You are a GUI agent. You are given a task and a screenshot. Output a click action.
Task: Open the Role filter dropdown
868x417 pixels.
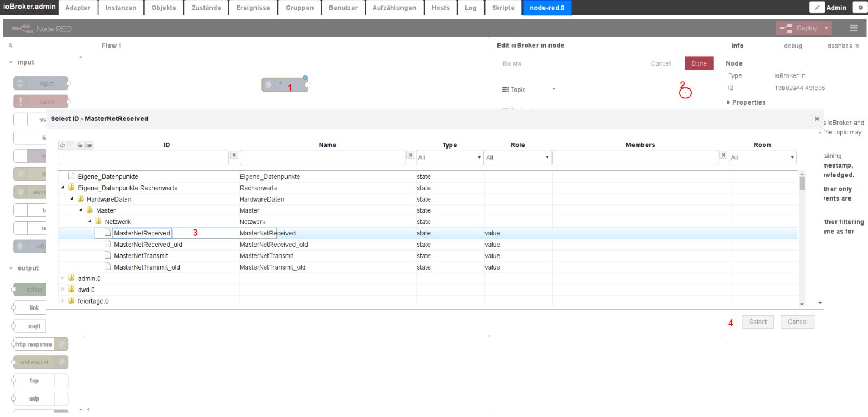tap(518, 158)
